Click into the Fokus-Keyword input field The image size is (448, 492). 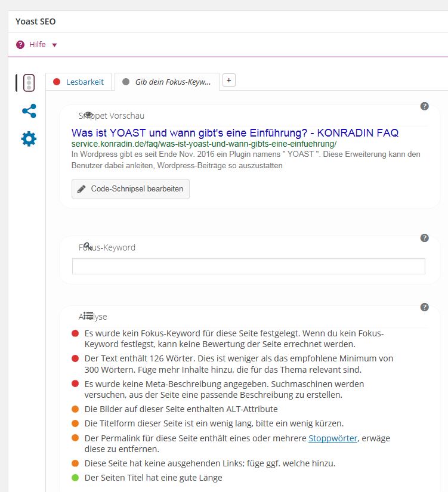click(x=248, y=266)
